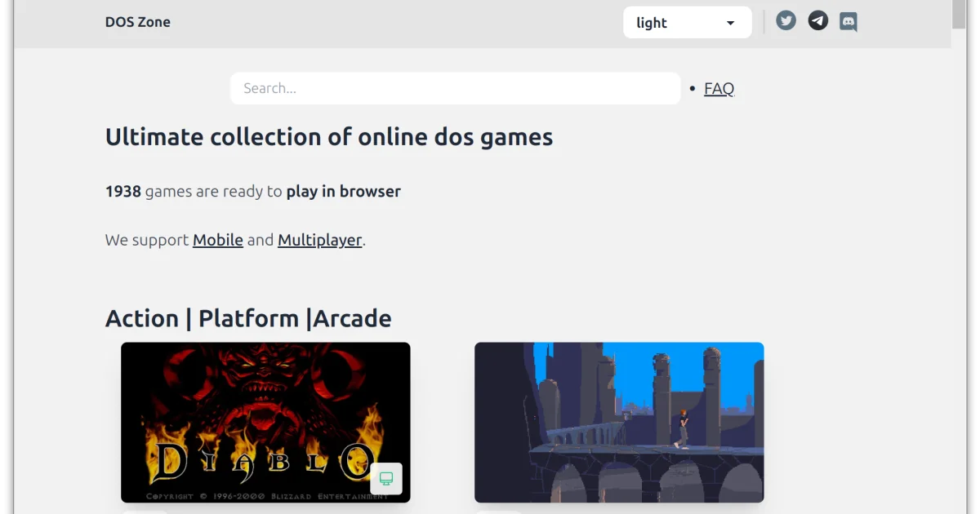Expand the theme picker showing 'light'
Image resolution: width=980 pixels, height=514 pixels.
[x=687, y=22]
